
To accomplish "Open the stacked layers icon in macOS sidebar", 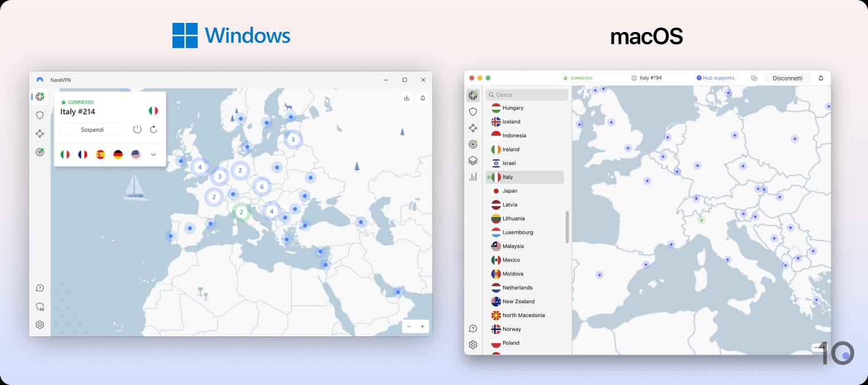I will click(473, 161).
